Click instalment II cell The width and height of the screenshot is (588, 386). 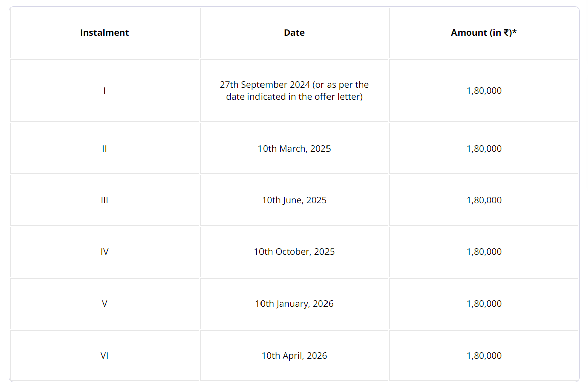click(x=104, y=149)
